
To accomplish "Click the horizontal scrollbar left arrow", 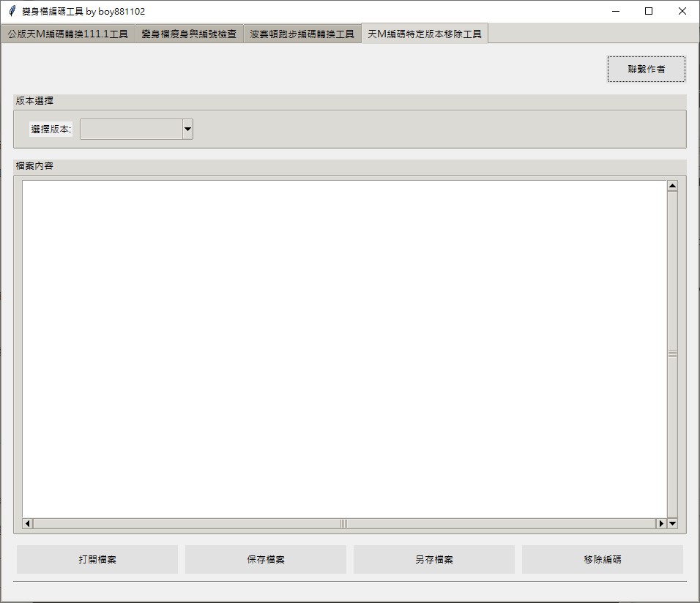I will click(x=28, y=523).
